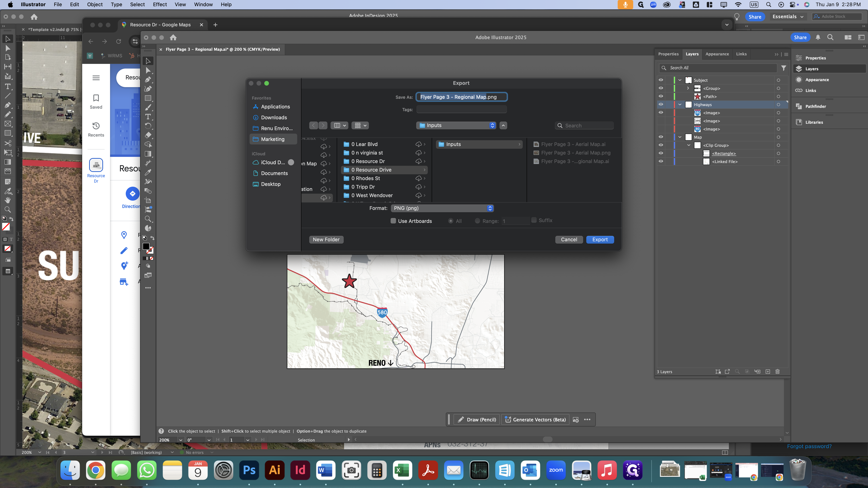
Task: Hide the <Rectangle> sublayer
Action: click(x=661, y=153)
